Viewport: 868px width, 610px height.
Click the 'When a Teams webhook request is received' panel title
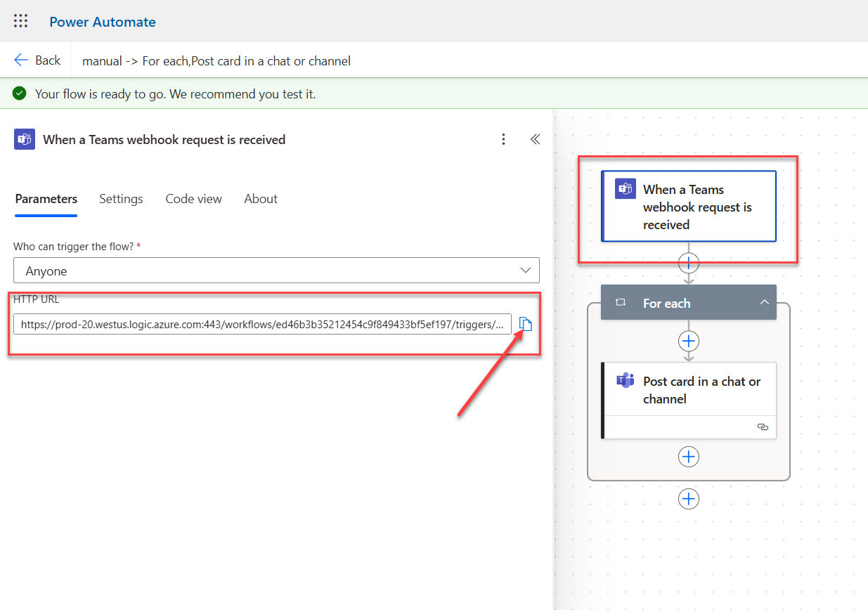point(164,140)
